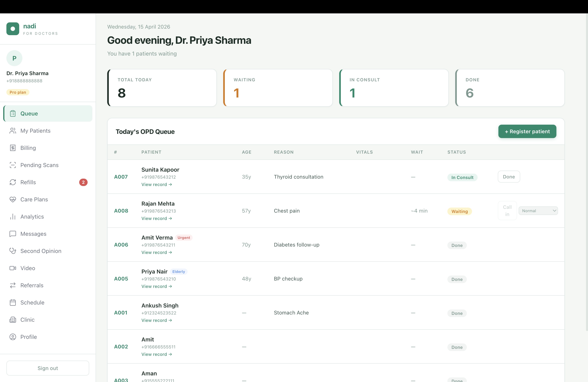
Task: View record for Rajan Mehta
Action: coord(157,218)
